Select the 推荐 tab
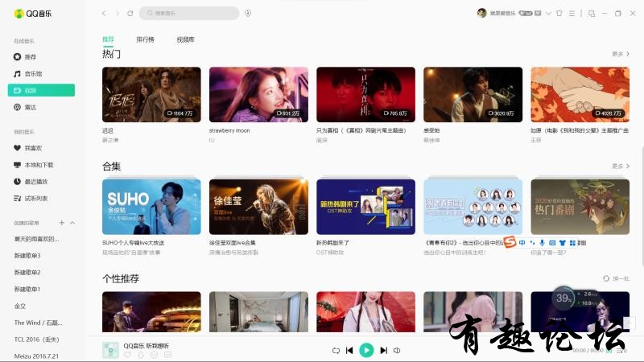The width and height of the screenshot is (644, 362). pyautogui.click(x=108, y=39)
